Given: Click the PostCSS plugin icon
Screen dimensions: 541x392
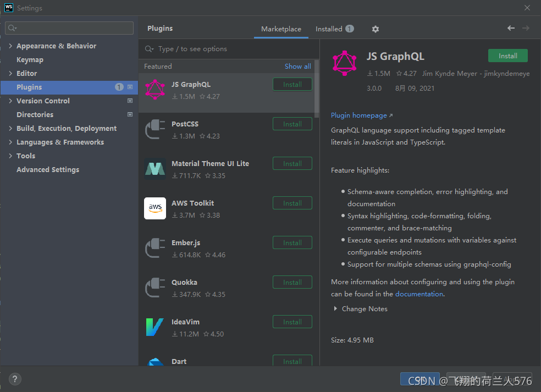Looking at the screenshot, I should (155, 129).
